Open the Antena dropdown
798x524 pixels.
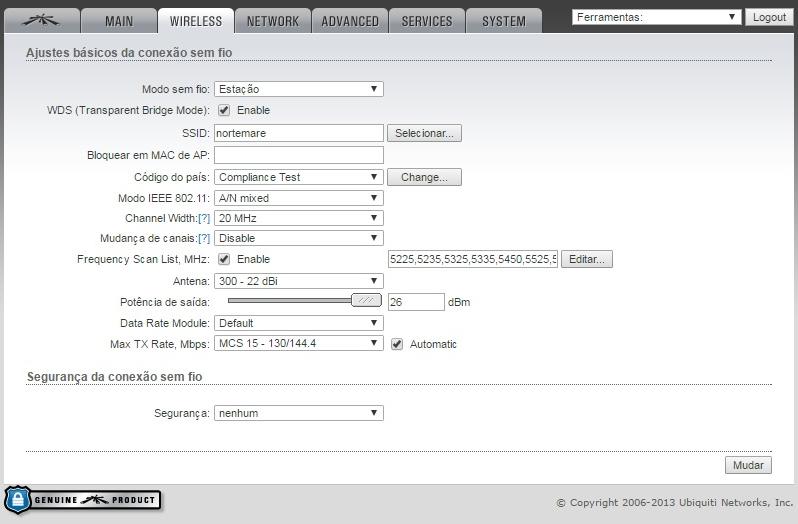299,281
